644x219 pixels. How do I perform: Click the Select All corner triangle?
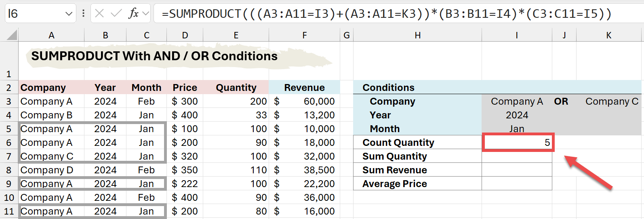coord(12,35)
